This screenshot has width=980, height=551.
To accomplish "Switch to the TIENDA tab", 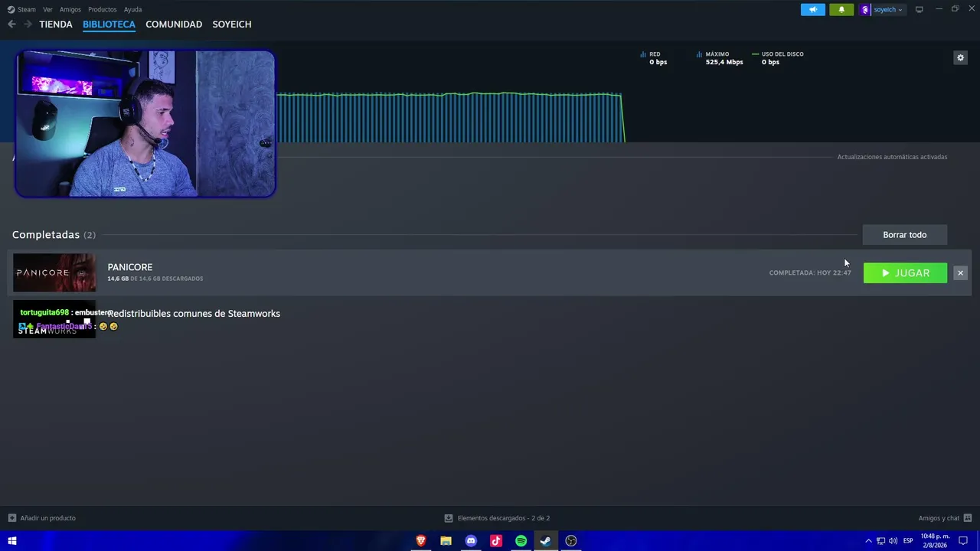I will click(x=56, y=24).
